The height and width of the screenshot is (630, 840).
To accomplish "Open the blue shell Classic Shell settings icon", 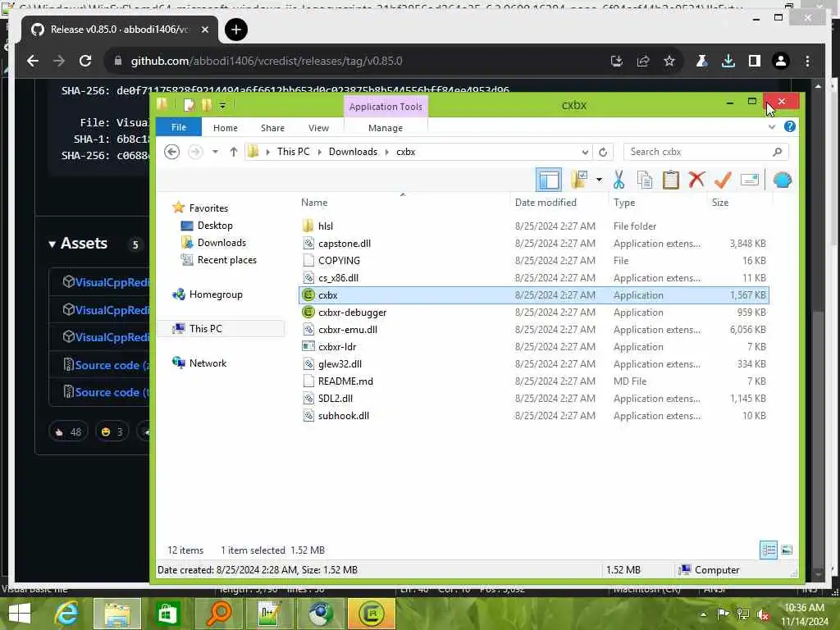I will click(x=782, y=180).
